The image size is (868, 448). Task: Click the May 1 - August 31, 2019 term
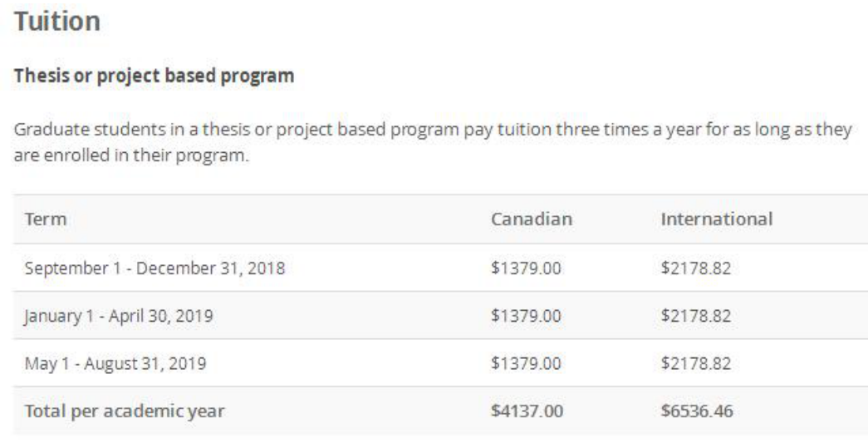tap(117, 362)
